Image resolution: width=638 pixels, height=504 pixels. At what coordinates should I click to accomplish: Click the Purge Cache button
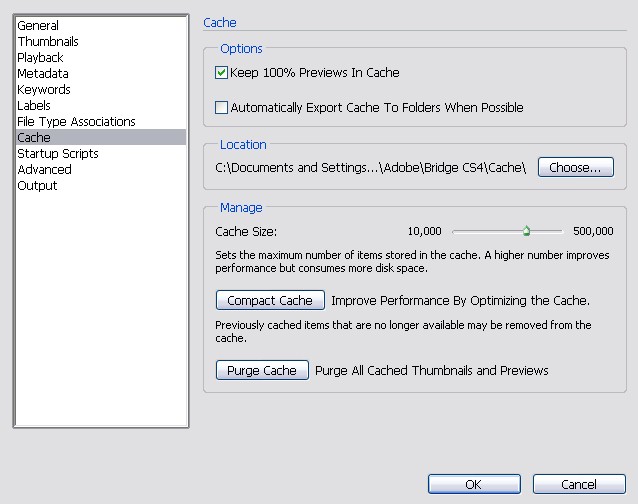[x=262, y=370]
